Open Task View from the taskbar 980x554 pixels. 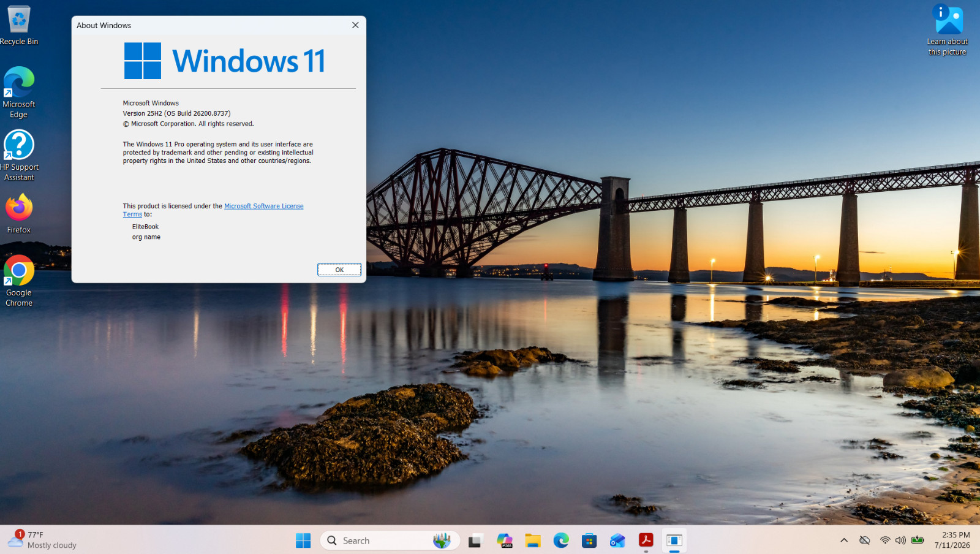pyautogui.click(x=475, y=541)
